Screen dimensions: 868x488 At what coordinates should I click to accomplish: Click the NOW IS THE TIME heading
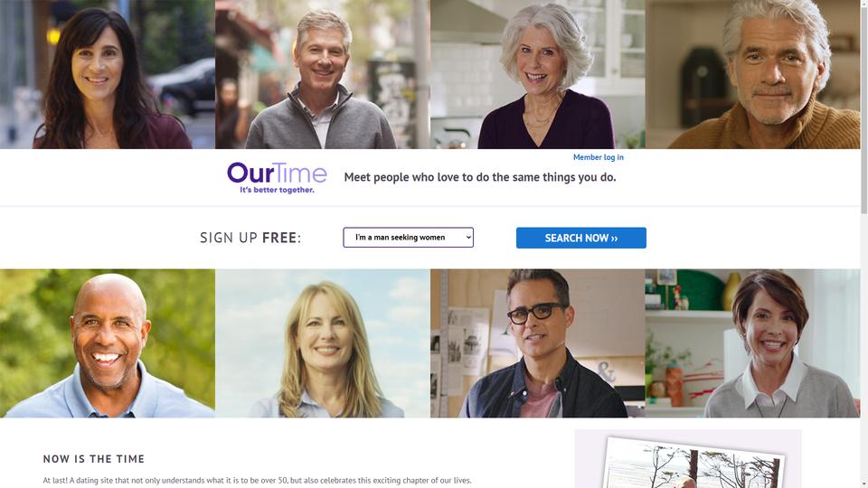click(93, 459)
